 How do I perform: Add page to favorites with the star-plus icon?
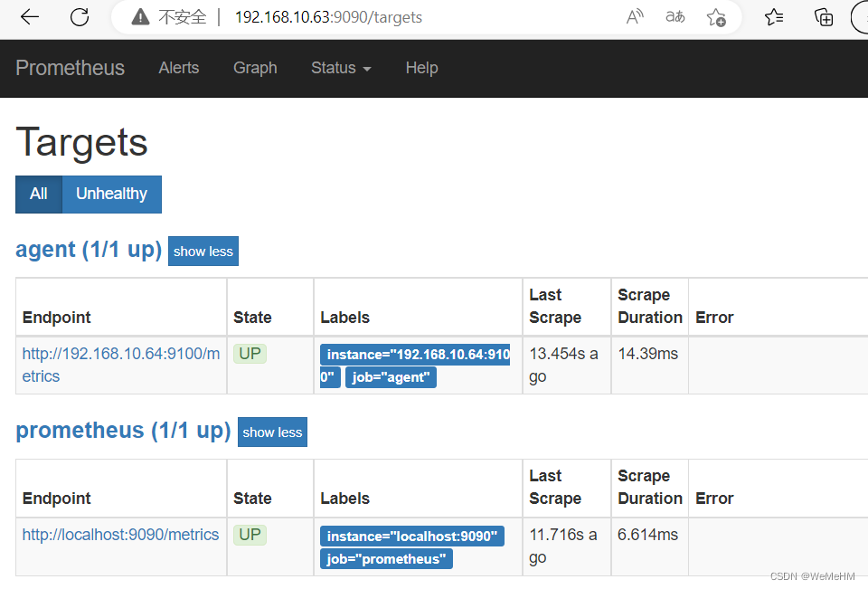pos(716,17)
